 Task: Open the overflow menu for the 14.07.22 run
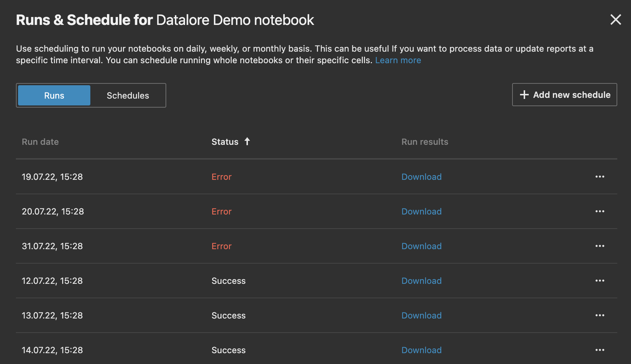click(x=600, y=350)
